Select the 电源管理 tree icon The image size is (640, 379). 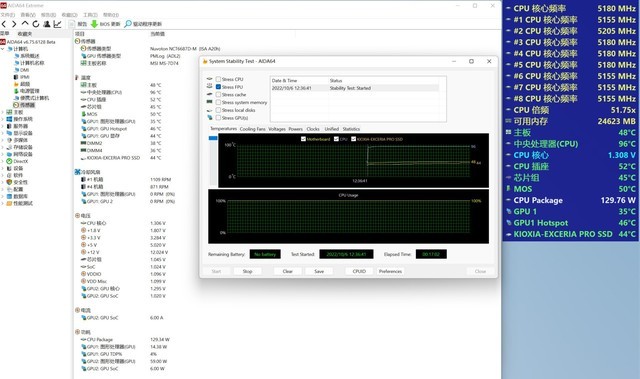[x=16, y=91]
